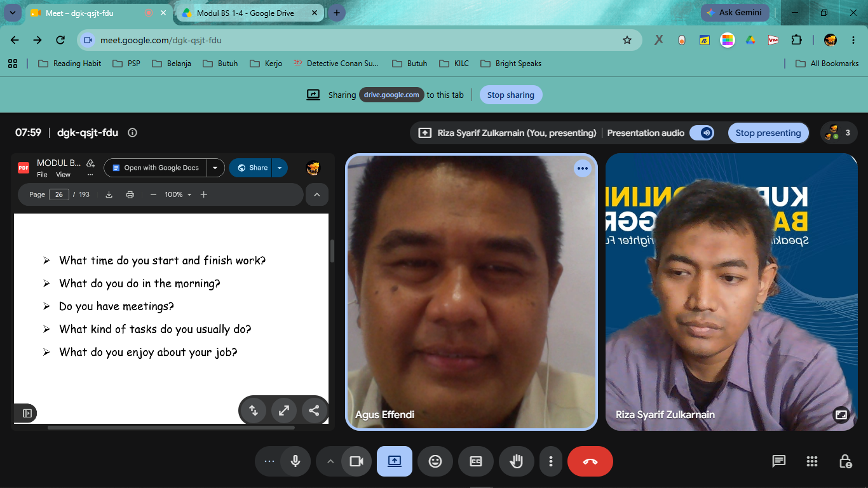Viewport: 868px width, 488px height.
Task: Click the Stop presenting button
Action: (768, 133)
